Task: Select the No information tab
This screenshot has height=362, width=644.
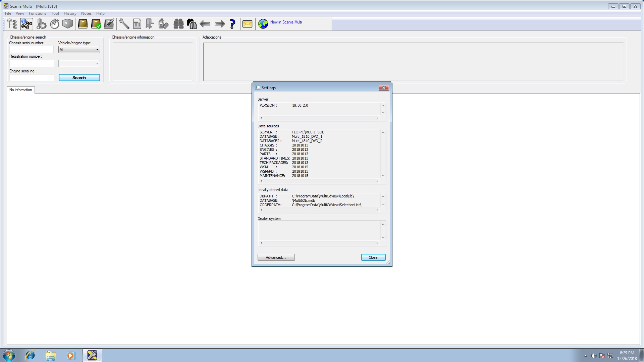Action: [x=21, y=90]
